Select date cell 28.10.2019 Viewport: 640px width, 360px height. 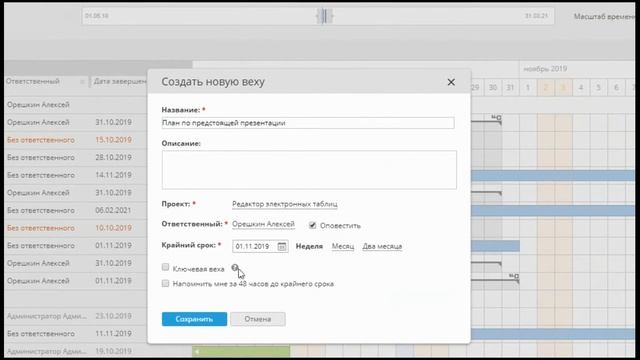113,158
